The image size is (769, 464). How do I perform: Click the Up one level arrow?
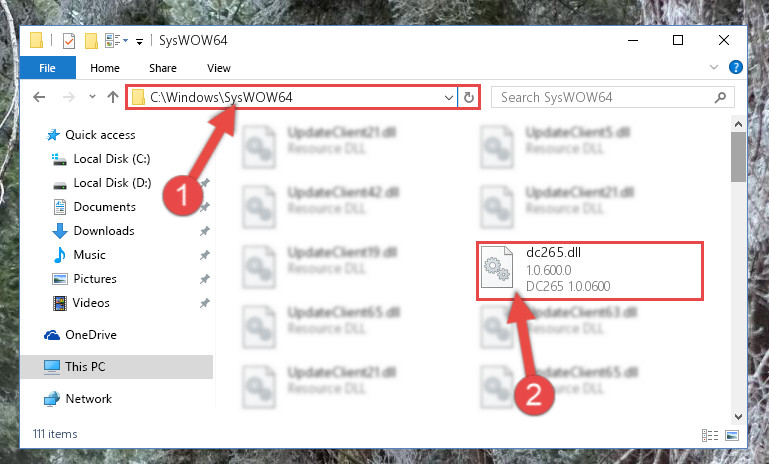pos(113,97)
